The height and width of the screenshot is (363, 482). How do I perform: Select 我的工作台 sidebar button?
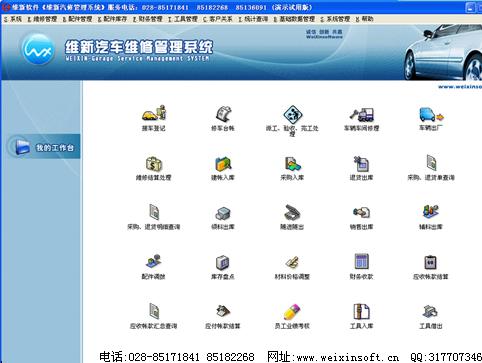tap(44, 147)
